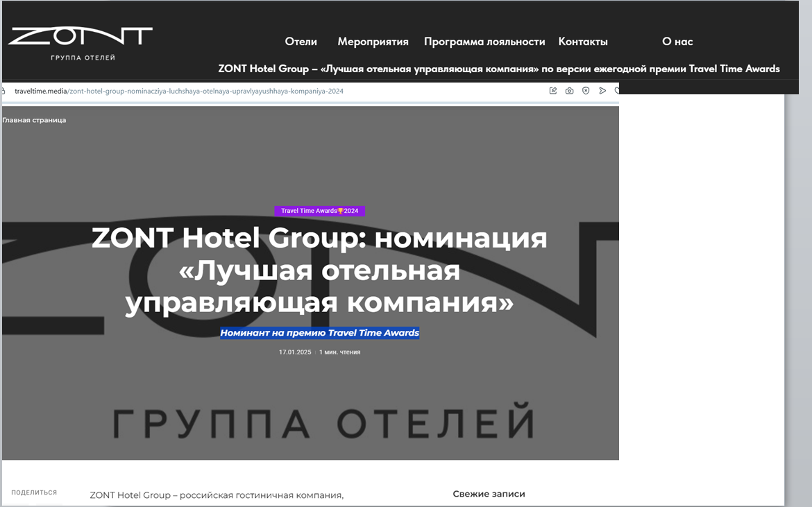Click the Свежие записи heading
The height and width of the screenshot is (507, 812).
pos(489,494)
